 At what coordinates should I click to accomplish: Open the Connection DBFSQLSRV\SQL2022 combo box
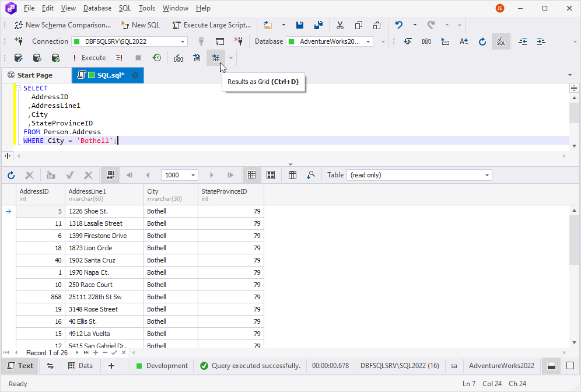pos(129,41)
